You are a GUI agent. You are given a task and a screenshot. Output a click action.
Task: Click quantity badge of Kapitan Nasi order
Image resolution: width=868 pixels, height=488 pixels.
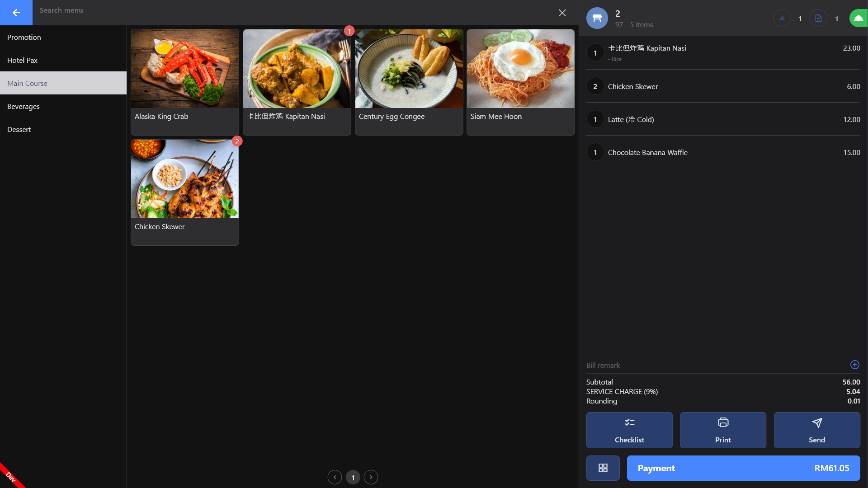coord(595,53)
